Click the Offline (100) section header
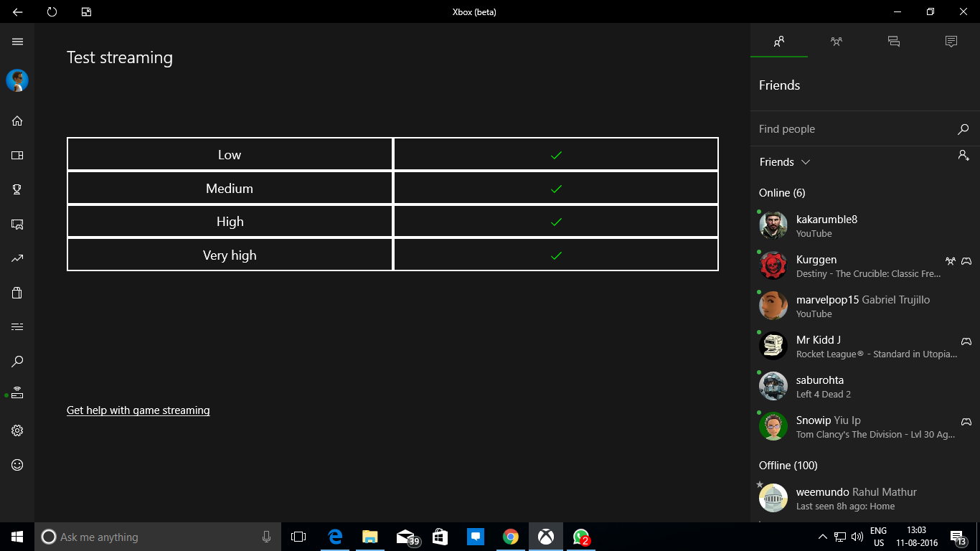Screen dimensions: 980x551 (788, 466)
